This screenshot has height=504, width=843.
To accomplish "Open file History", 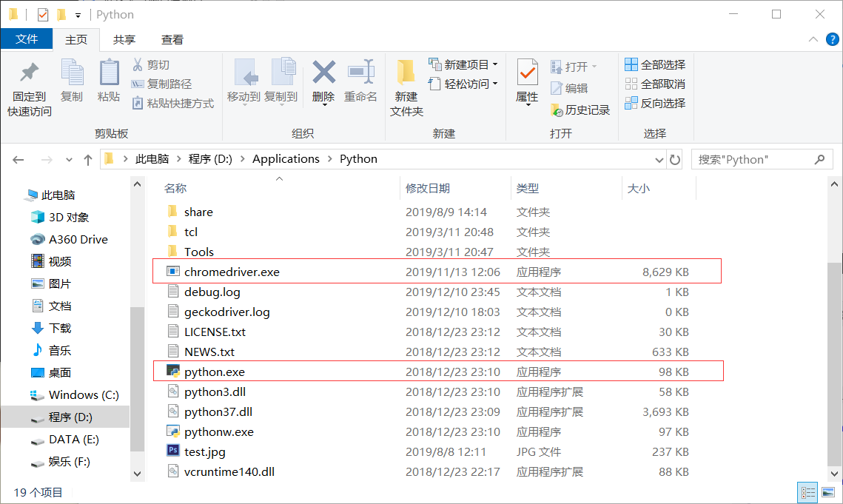I will point(580,110).
